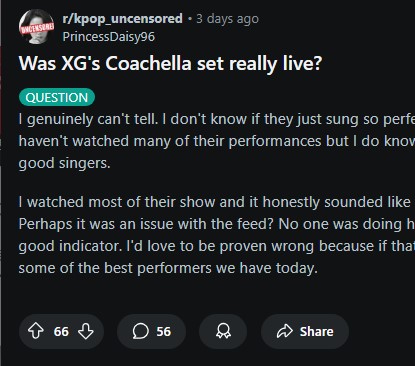Click the line starting 'good indicator. I'd love'
415x366 pixels.
click(x=217, y=246)
